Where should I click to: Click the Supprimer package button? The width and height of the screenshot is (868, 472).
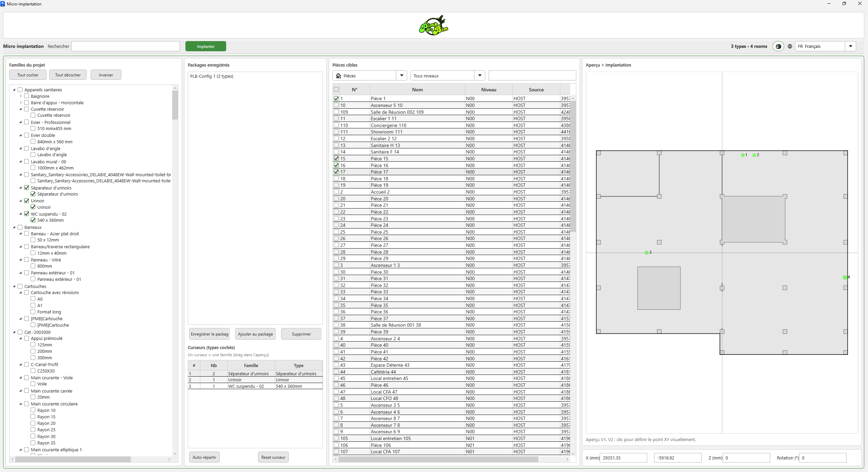pos(301,334)
